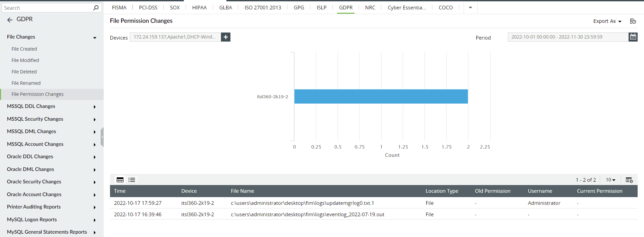
Task: Click the Period date range field
Action: 568,37
